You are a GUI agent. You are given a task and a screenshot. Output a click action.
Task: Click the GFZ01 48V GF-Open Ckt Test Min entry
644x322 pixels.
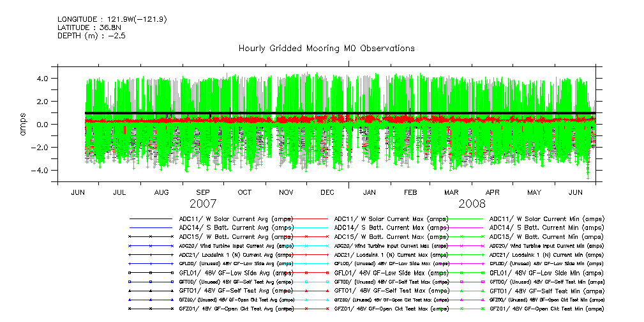pyautogui.click(x=547, y=308)
